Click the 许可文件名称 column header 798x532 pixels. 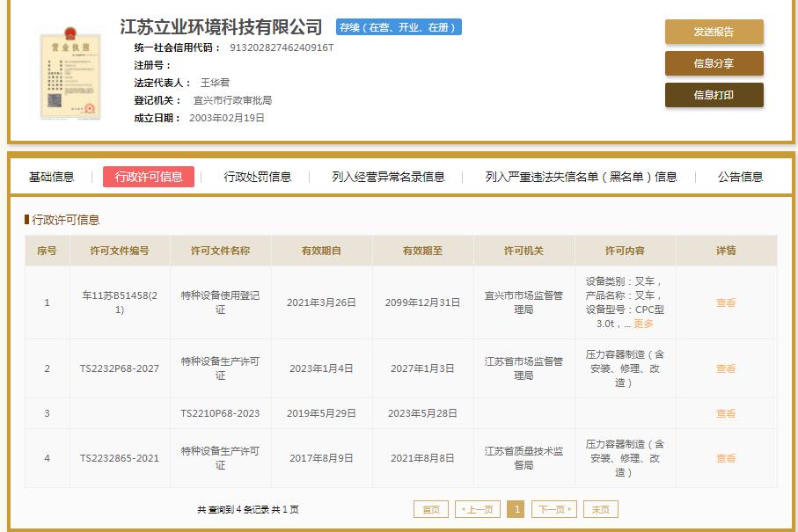(220, 251)
